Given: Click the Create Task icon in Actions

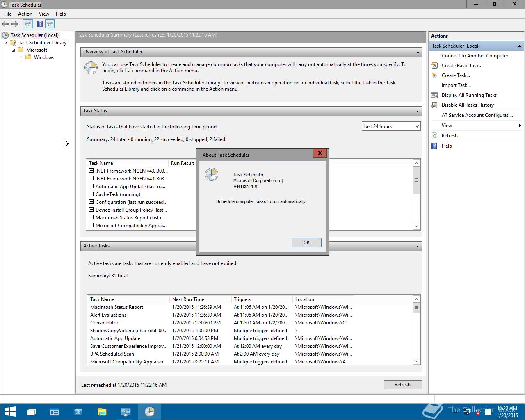Looking at the screenshot, I should pos(434,75).
